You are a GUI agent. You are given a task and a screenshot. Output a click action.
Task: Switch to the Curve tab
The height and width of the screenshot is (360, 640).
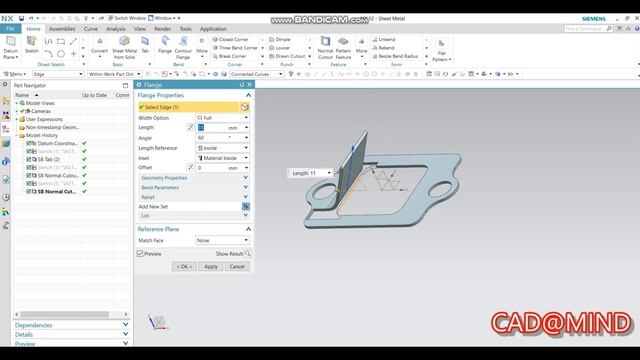[x=91, y=29]
